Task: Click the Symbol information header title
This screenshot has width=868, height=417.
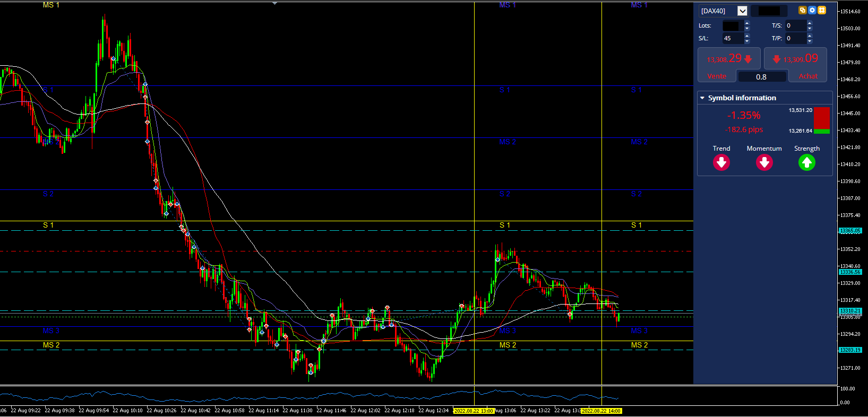Action: point(742,98)
